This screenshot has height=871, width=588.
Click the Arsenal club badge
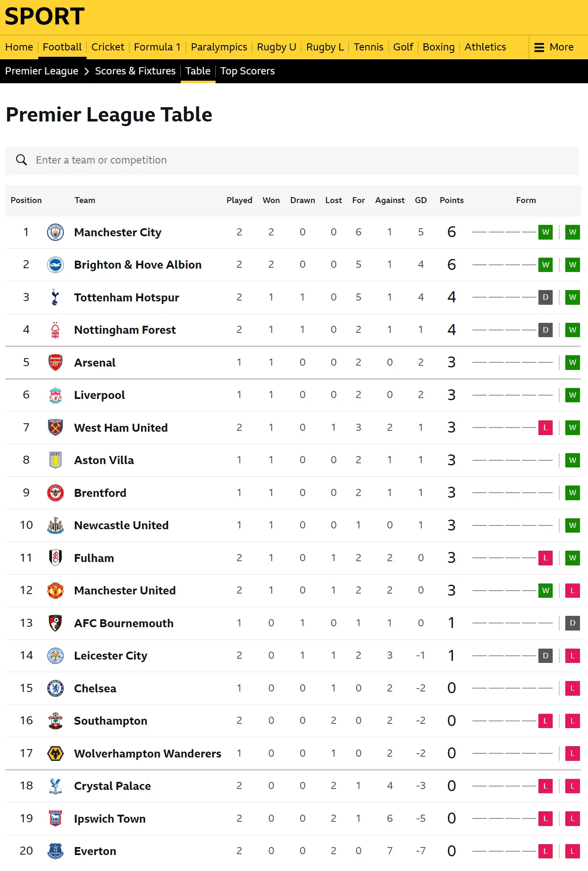click(x=55, y=362)
